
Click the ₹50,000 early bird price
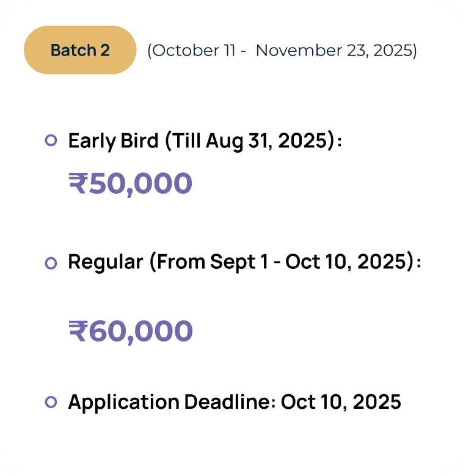coord(131,183)
